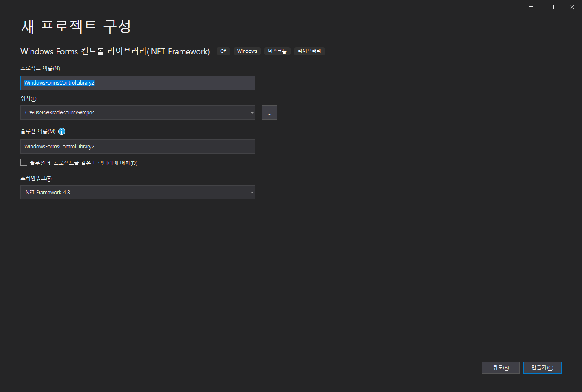Open the location browse button with dots

pos(269,113)
